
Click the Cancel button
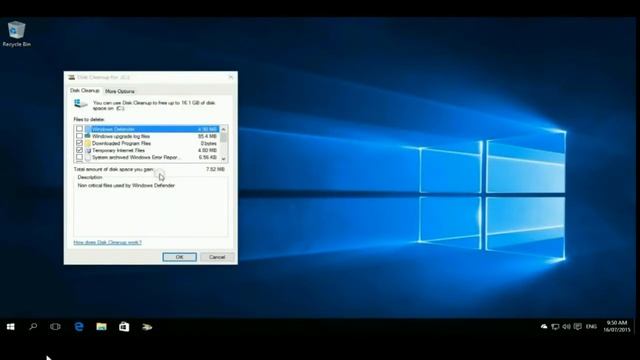coord(217,257)
